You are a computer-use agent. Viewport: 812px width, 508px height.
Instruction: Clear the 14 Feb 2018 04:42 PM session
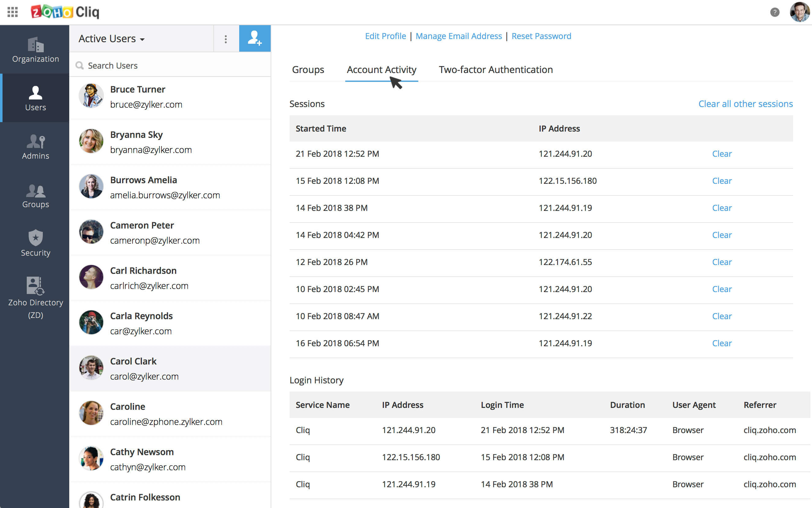coord(722,235)
